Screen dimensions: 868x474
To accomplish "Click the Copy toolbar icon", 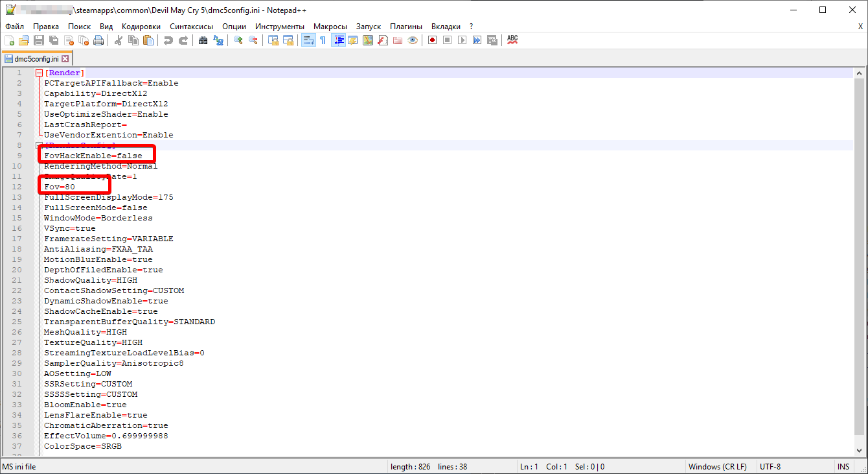I will [x=133, y=40].
